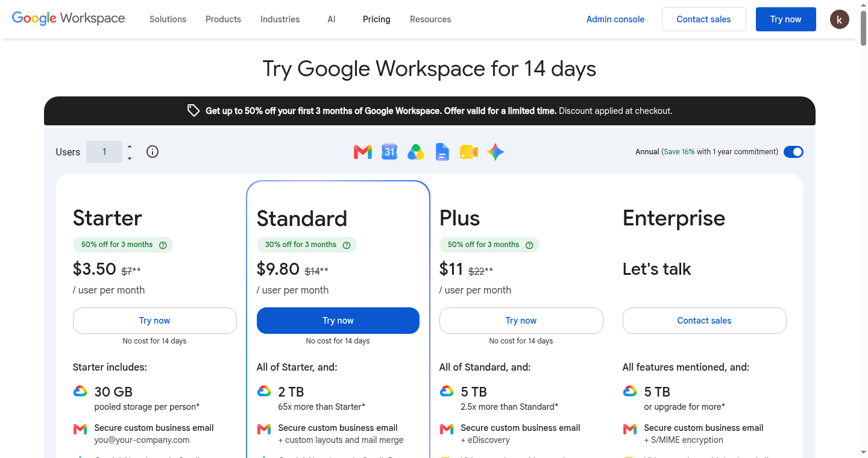Decrease users with the down arrow
This screenshot has width=868, height=458.
(x=130, y=158)
